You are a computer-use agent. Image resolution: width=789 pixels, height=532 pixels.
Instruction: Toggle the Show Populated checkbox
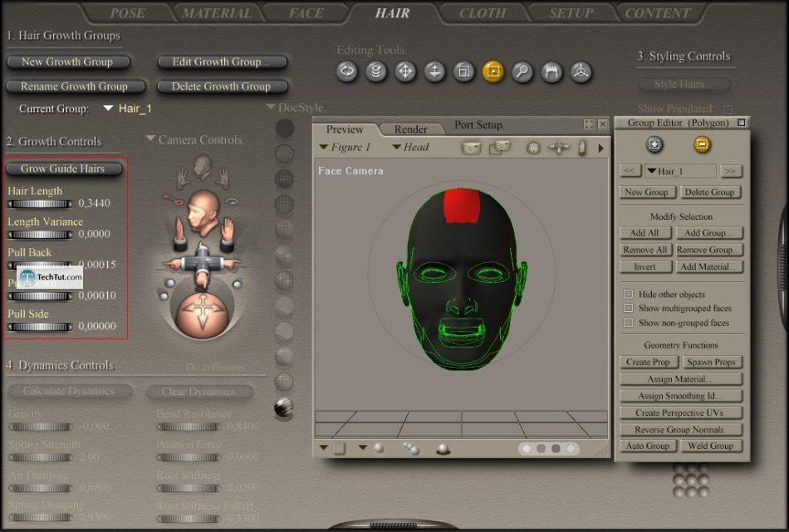click(x=727, y=109)
